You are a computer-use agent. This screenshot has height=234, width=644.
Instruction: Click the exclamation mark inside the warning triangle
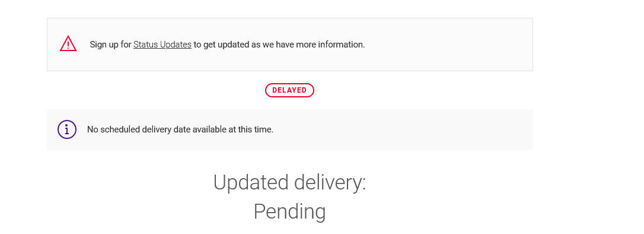[68, 45]
